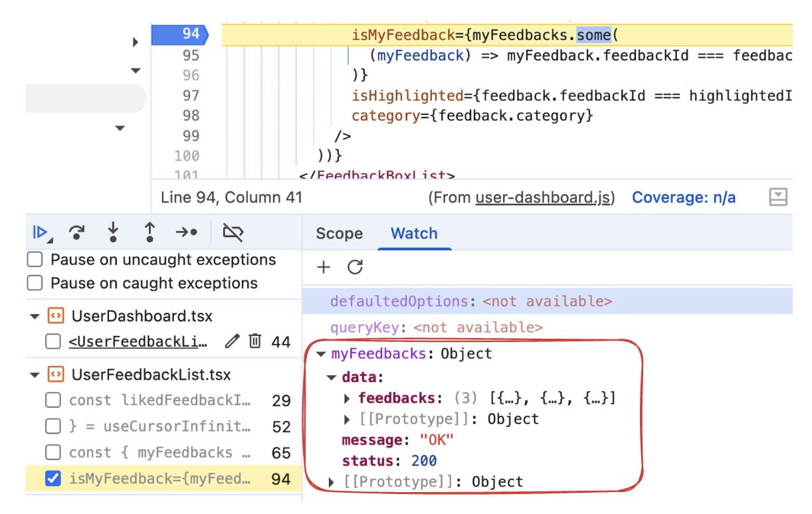The image size is (812, 514).
Task: Click the Step out of function arrow
Action: coord(150,232)
